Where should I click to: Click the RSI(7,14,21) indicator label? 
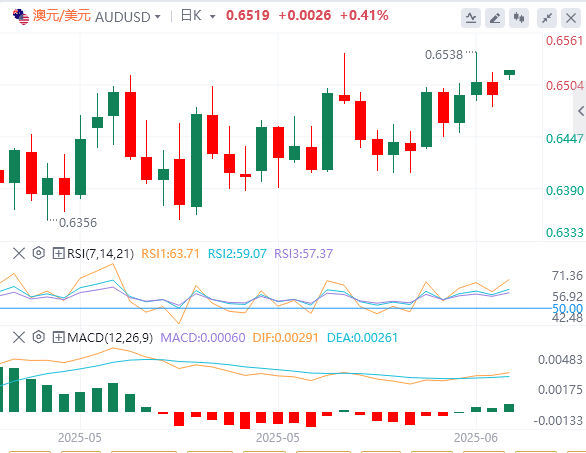(100, 254)
